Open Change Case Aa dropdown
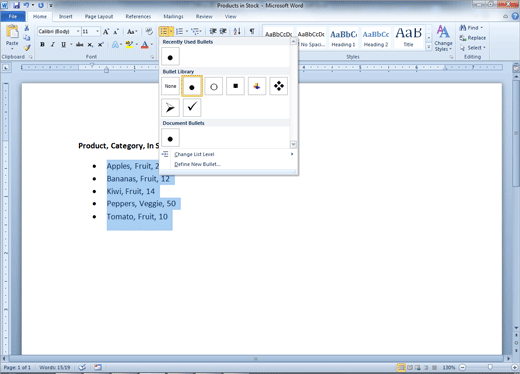The height and width of the screenshot is (374, 520). tap(132, 32)
